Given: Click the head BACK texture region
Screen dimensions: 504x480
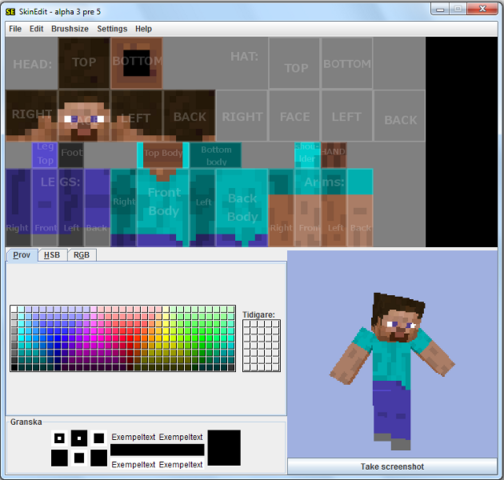Looking at the screenshot, I should coord(189,116).
